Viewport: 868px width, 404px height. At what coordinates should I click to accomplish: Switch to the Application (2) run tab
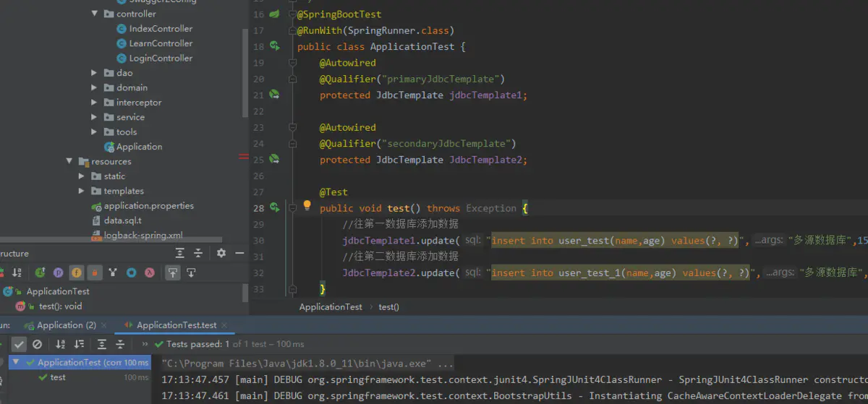(x=66, y=325)
